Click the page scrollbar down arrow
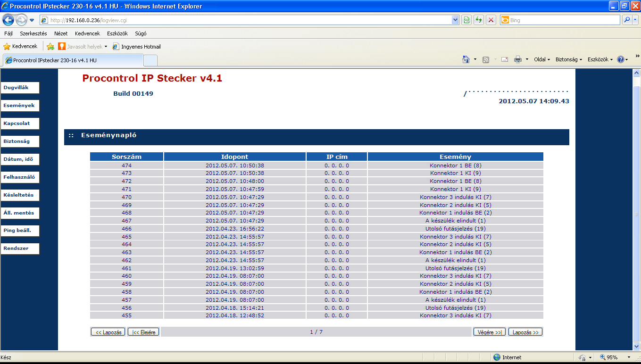641x364 pixels. point(636,346)
